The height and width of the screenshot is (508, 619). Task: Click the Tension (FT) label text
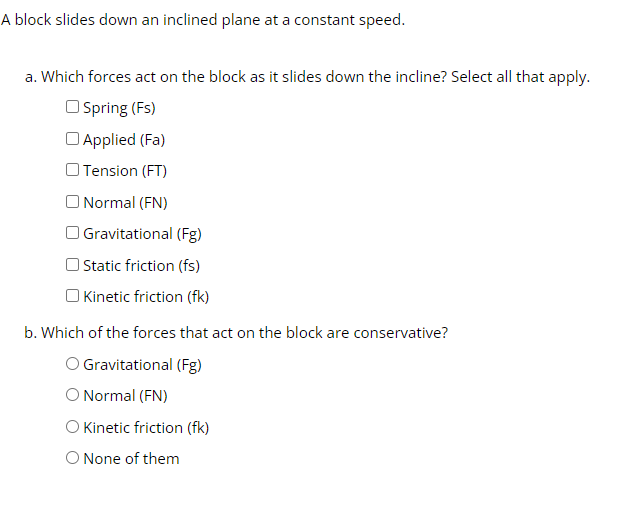click(125, 171)
